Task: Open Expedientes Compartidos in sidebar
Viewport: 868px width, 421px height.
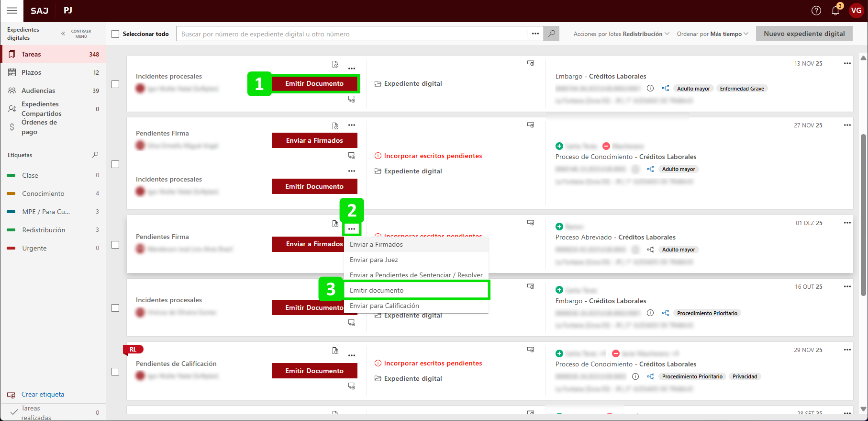Action: point(53,109)
